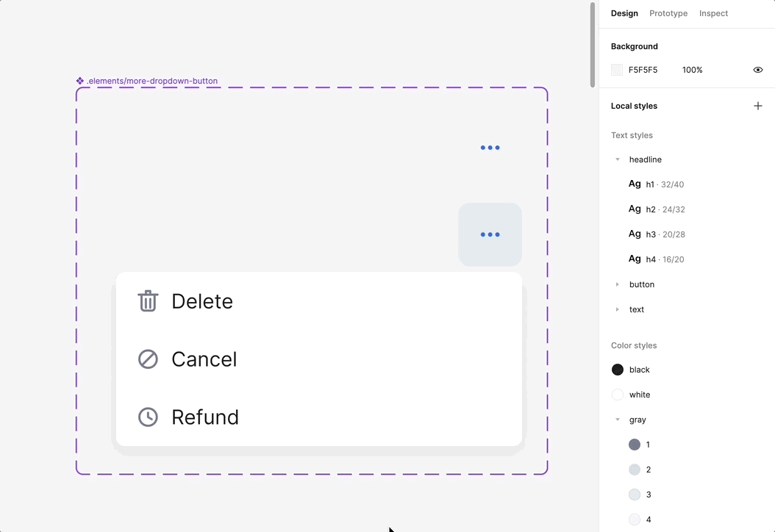
Task: Click the trash icon beside Delete
Action: click(x=148, y=301)
